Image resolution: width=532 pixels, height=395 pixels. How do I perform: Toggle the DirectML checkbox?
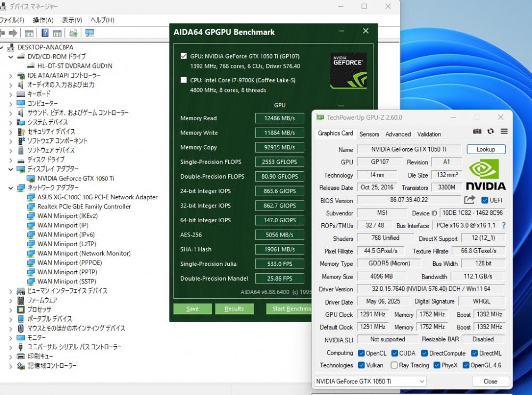click(x=475, y=354)
